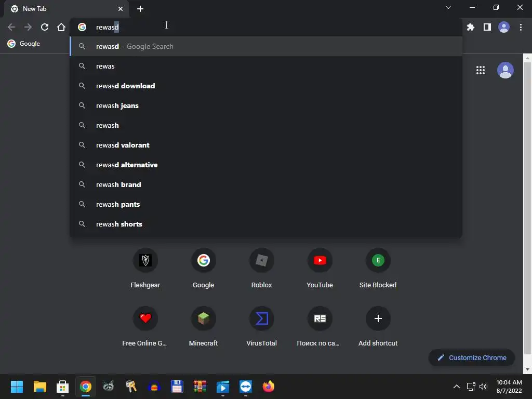Open the Google shortcut tile
The width and height of the screenshot is (532, 399).
(203, 269)
